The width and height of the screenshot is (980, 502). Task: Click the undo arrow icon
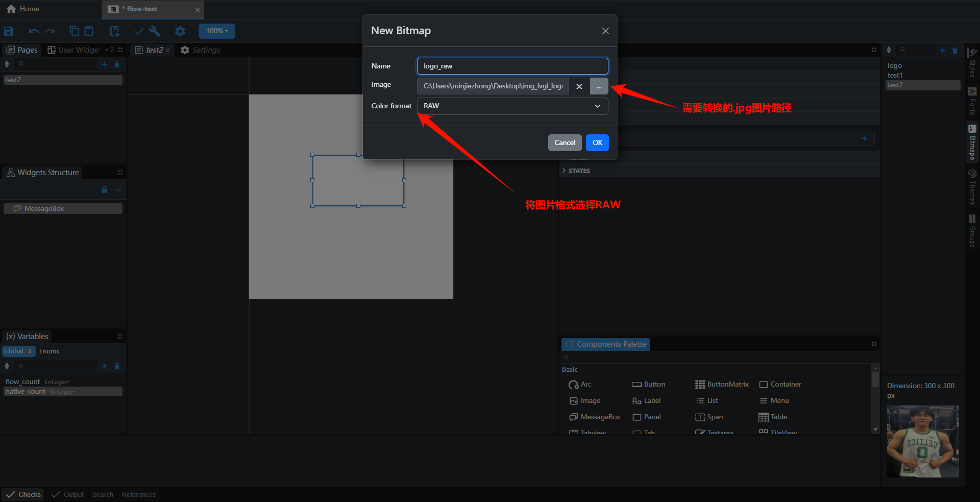pos(34,31)
